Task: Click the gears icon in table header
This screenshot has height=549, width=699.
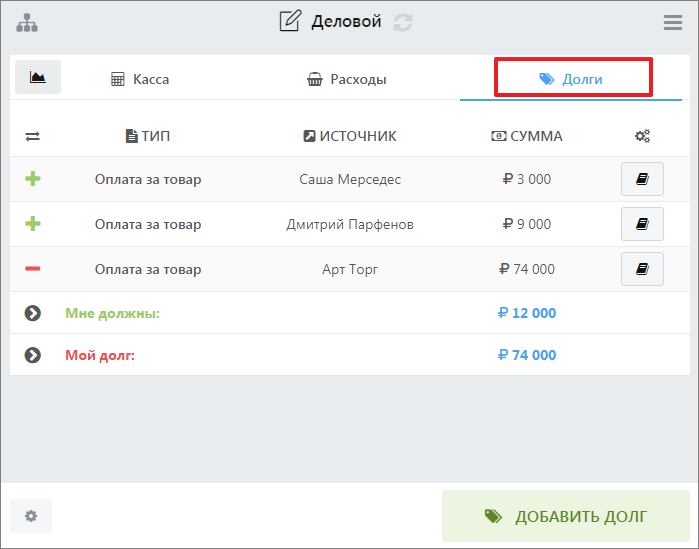Action: point(642,136)
